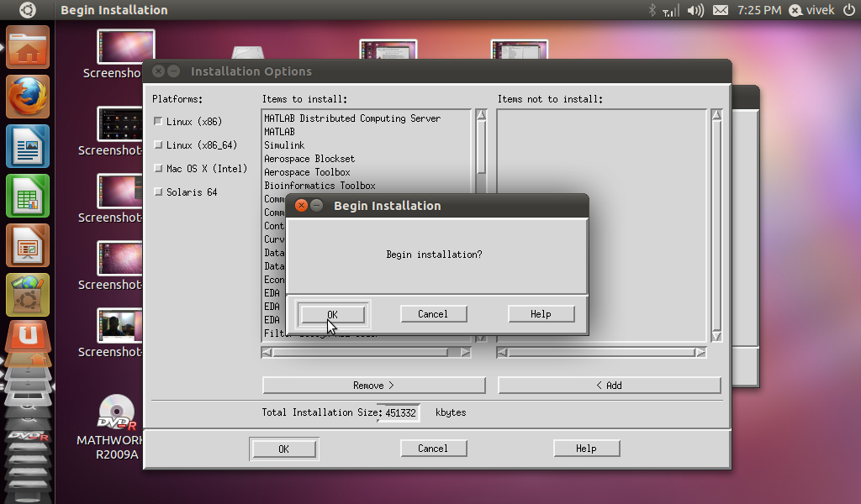Select Simulink in items to install
Image resolution: width=861 pixels, height=504 pixels.
[x=284, y=145]
